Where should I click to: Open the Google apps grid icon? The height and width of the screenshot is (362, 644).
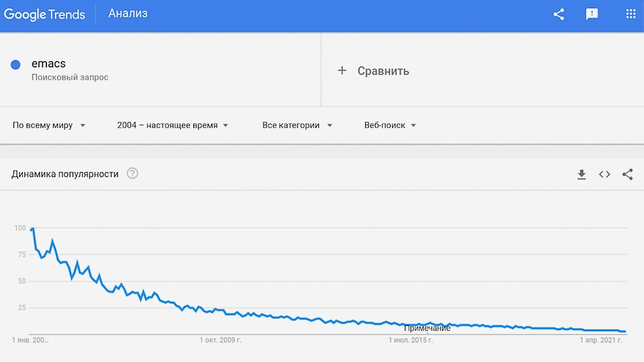tap(631, 14)
